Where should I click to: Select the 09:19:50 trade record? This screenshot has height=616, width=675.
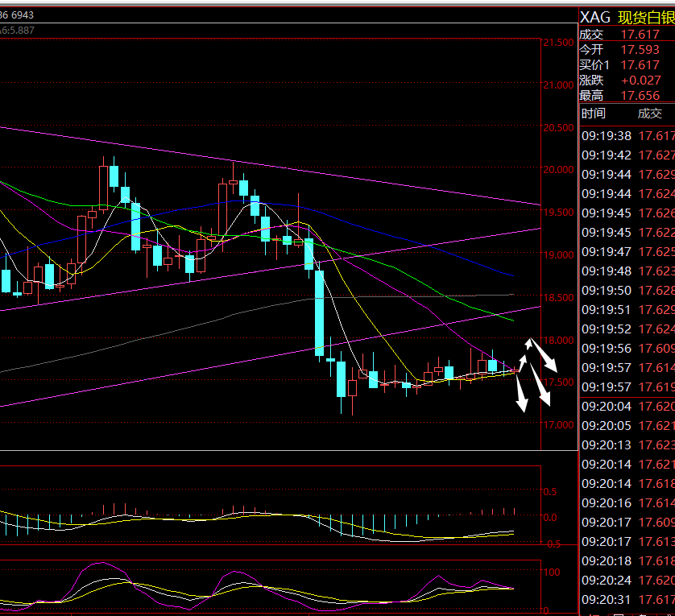(627, 291)
